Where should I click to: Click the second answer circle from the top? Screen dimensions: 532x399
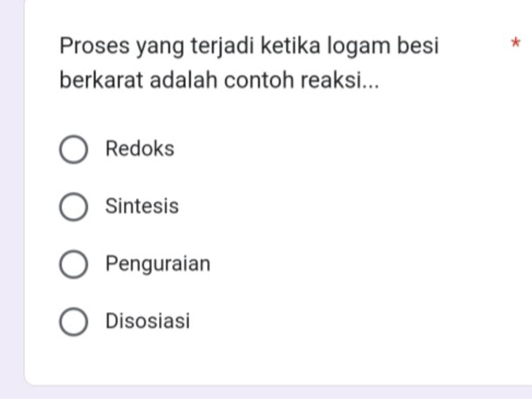[74, 206]
